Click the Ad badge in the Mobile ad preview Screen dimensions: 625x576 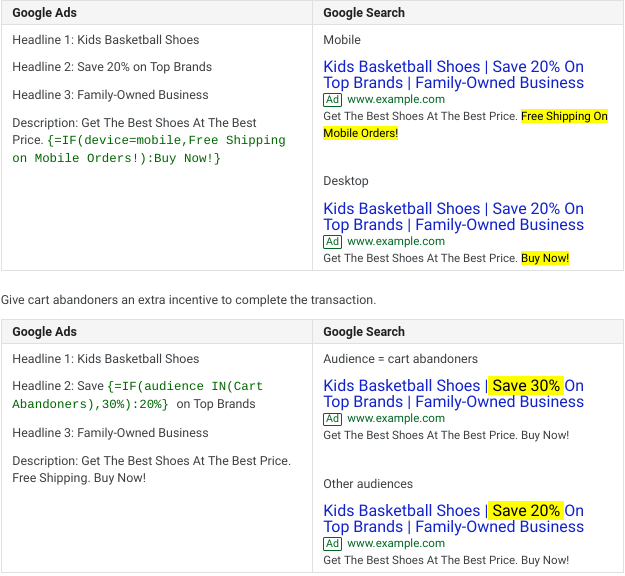[x=332, y=100]
